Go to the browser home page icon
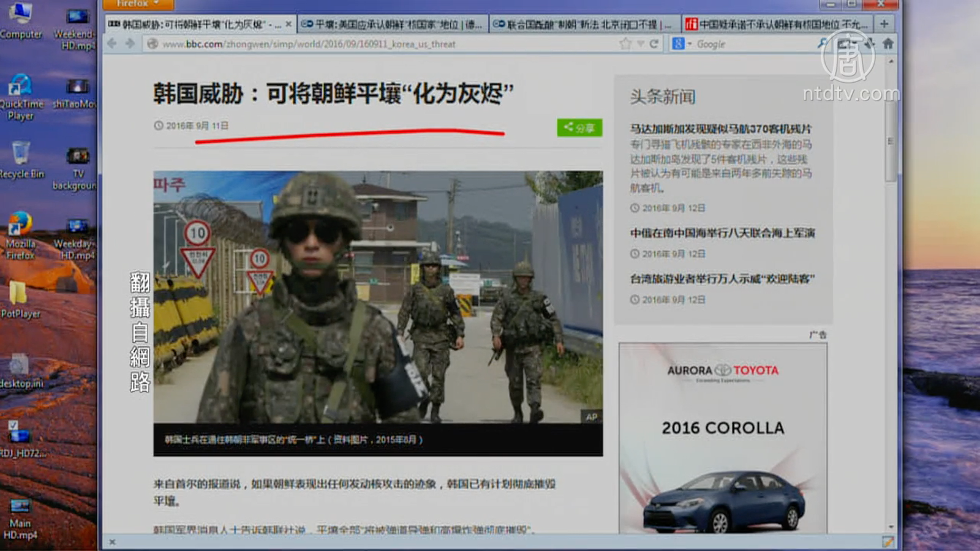The width and height of the screenshot is (980, 551). point(888,44)
